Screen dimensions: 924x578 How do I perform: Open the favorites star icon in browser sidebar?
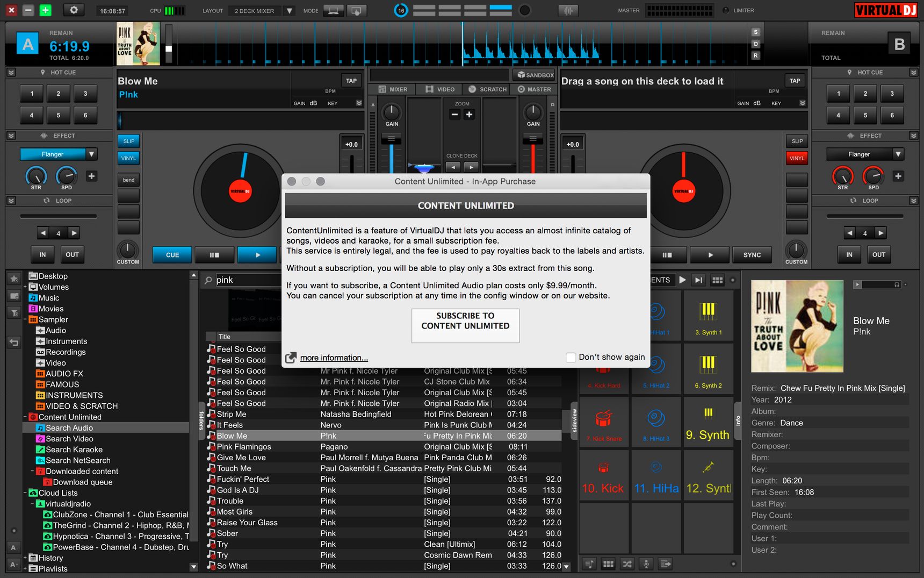[x=15, y=279]
